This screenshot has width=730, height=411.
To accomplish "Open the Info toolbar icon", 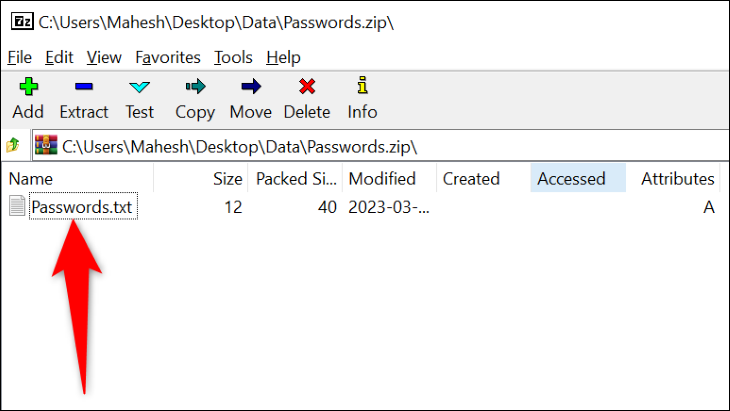I will tap(362, 97).
